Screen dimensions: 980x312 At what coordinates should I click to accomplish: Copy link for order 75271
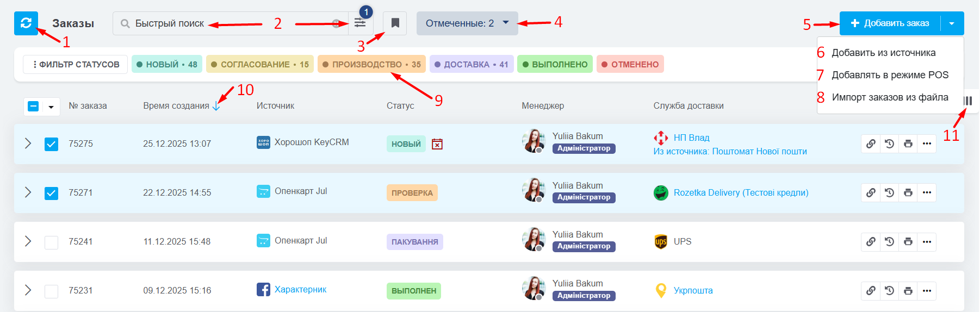(871, 192)
